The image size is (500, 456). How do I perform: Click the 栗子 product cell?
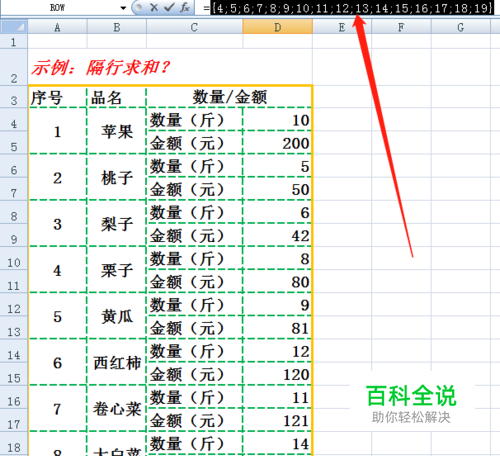pyautogui.click(x=117, y=270)
